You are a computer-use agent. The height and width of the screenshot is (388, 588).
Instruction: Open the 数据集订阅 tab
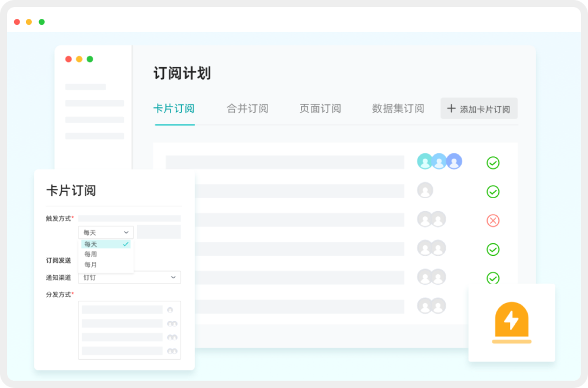398,108
